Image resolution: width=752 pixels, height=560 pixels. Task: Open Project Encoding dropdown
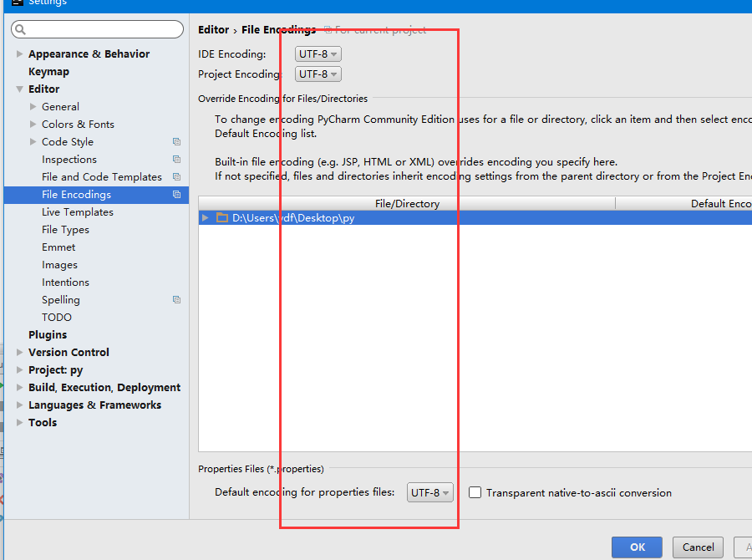pos(318,74)
